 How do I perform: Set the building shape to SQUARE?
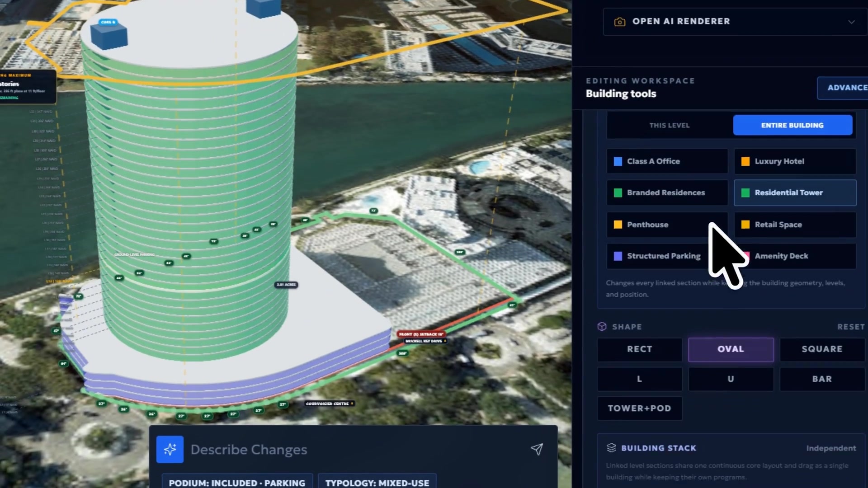click(x=822, y=349)
